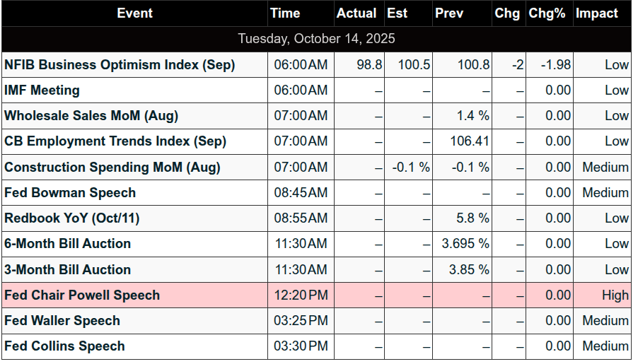The height and width of the screenshot is (364, 638).
Task: Open Fed Chair Powell Speech event
Action: (82, 295)
